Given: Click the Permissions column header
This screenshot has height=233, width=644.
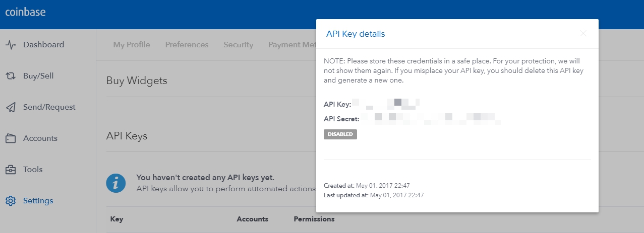Looking at the screenshot, I should click(314, 219).
